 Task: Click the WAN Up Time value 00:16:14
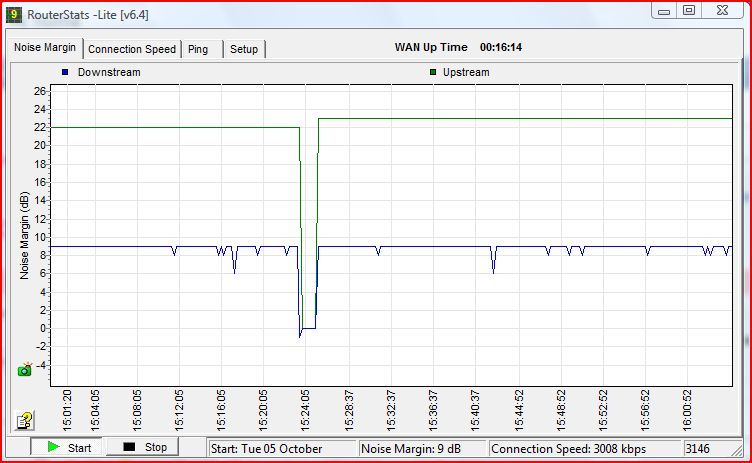[x=501, y=47]
